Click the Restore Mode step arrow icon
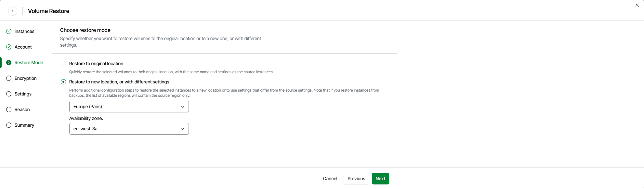 [x=9, y=63]
